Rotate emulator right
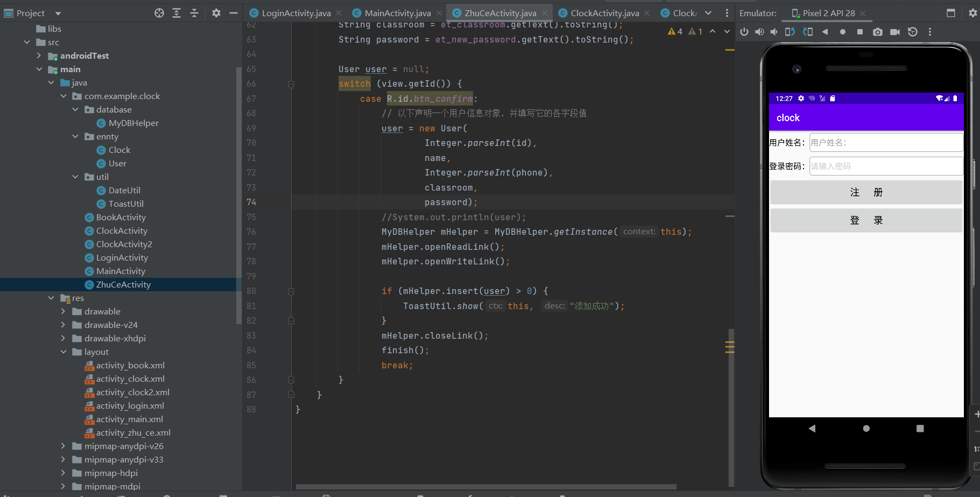980x497 pixels. [808, 32]
